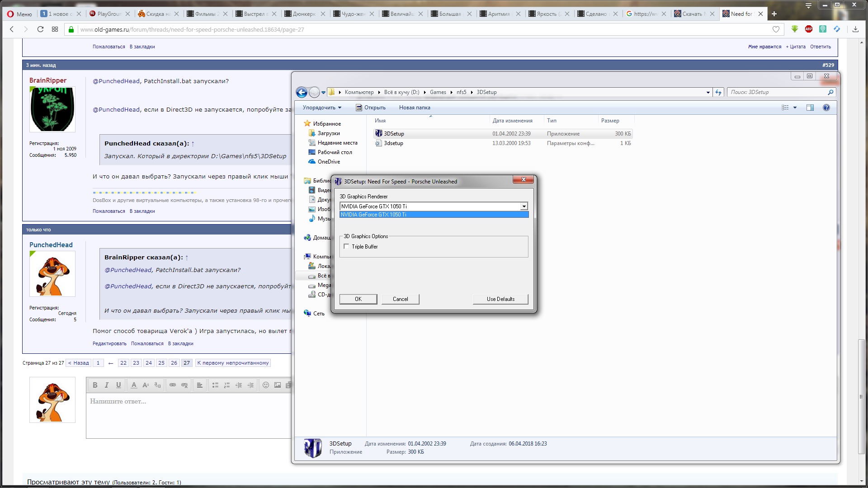
Task: Toggle the preview pane icon in Explorer
Action: pyautogui.click(x=810, y=108)
